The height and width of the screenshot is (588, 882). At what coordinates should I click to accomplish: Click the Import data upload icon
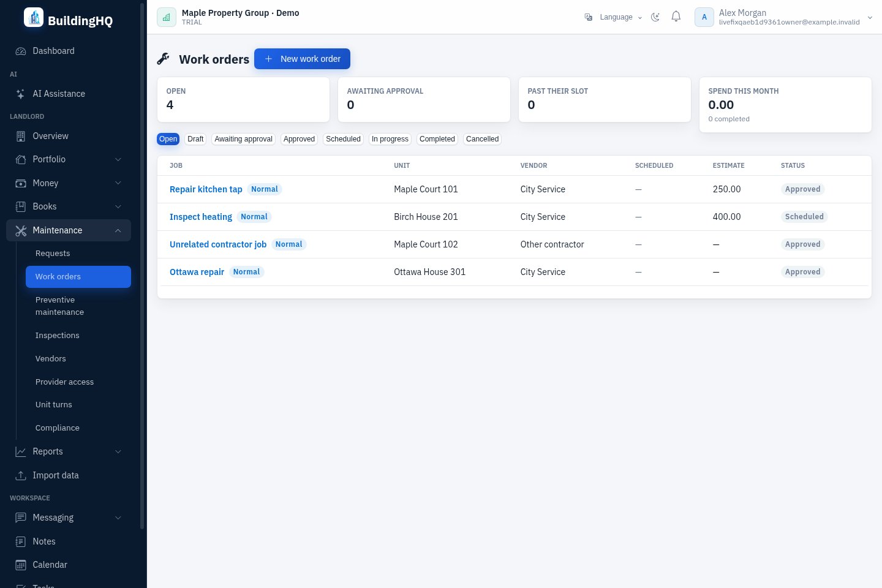[21, 475]
